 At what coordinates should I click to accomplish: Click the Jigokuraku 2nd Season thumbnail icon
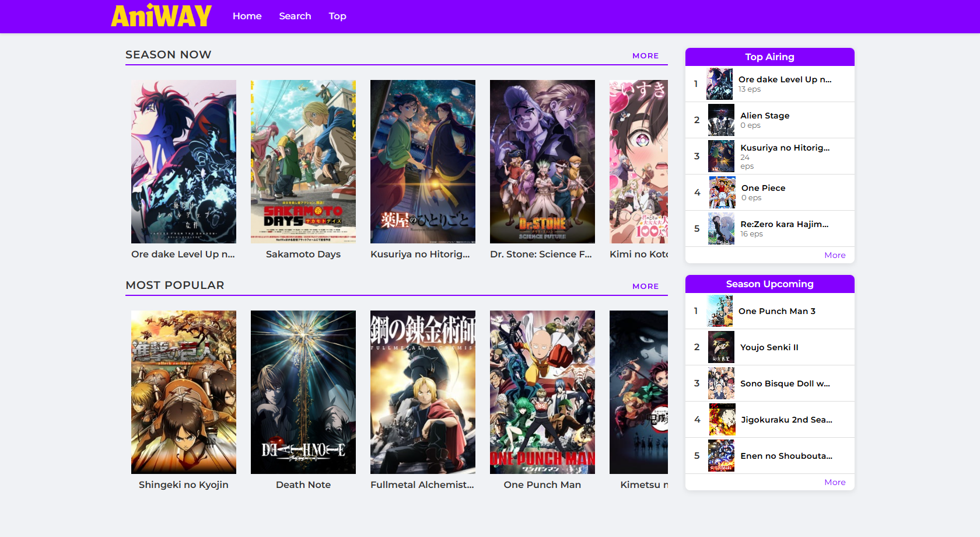[722, 420]
